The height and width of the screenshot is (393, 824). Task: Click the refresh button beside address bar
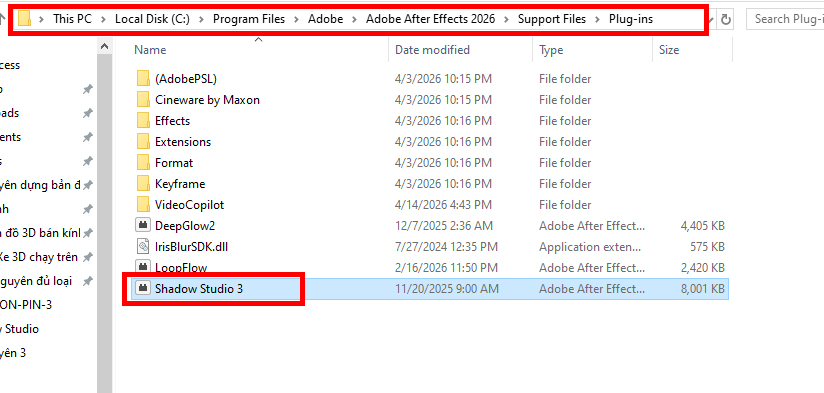point(726,19)
